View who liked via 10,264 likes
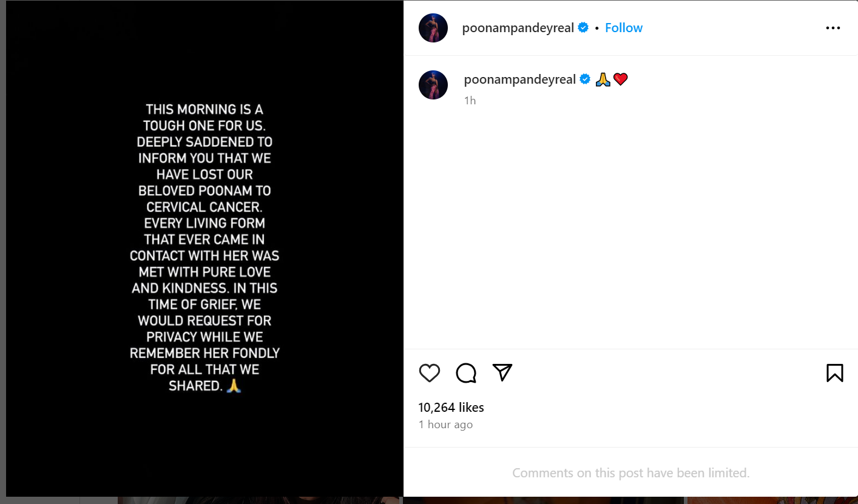 (451, 408)
